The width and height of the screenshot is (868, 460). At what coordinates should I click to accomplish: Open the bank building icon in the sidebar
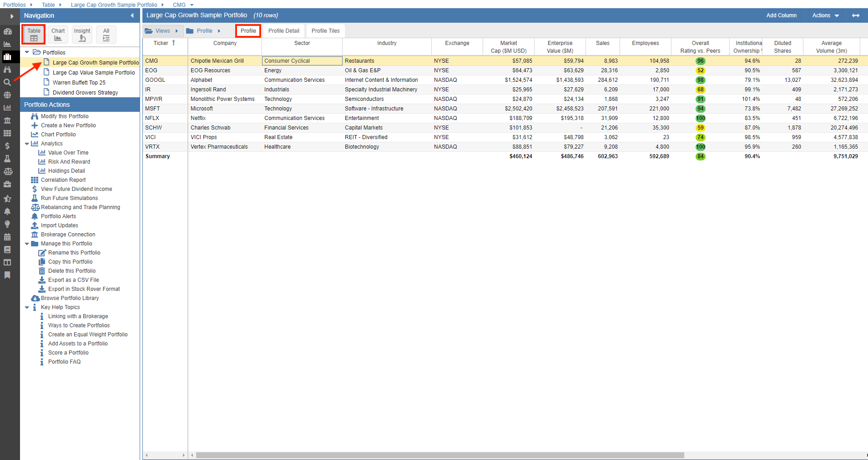click(x=7, y=120)
